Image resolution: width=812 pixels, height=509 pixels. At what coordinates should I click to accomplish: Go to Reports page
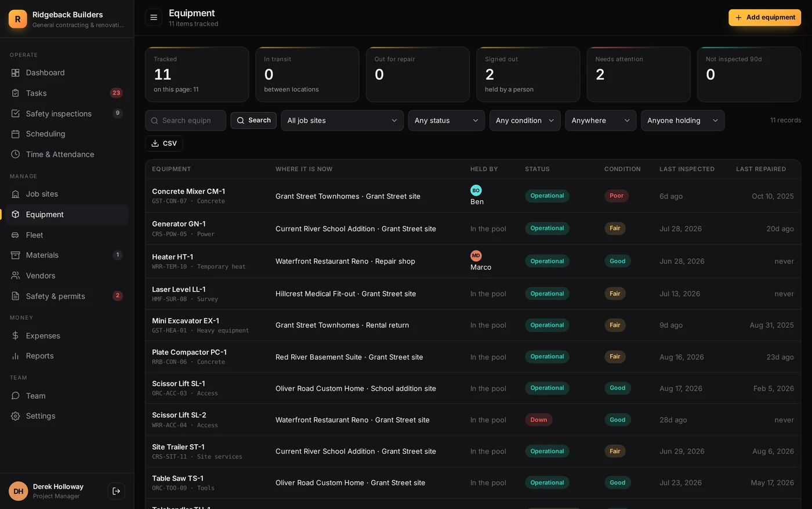[67, 356]
